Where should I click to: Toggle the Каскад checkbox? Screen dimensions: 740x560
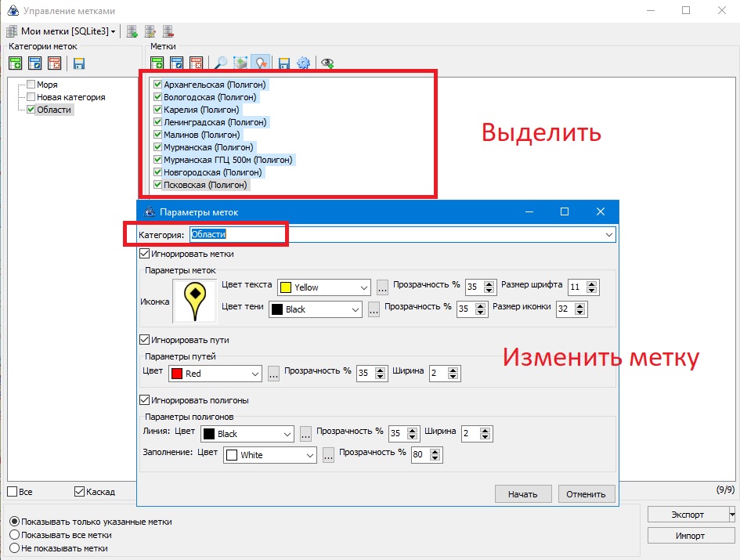(x=79, y=492)
